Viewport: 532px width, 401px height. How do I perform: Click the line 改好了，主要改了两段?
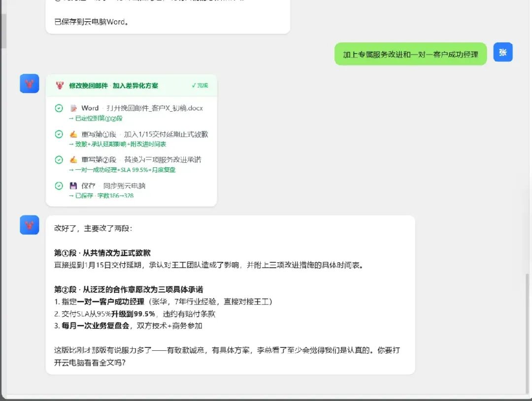(x=93, y=228)
